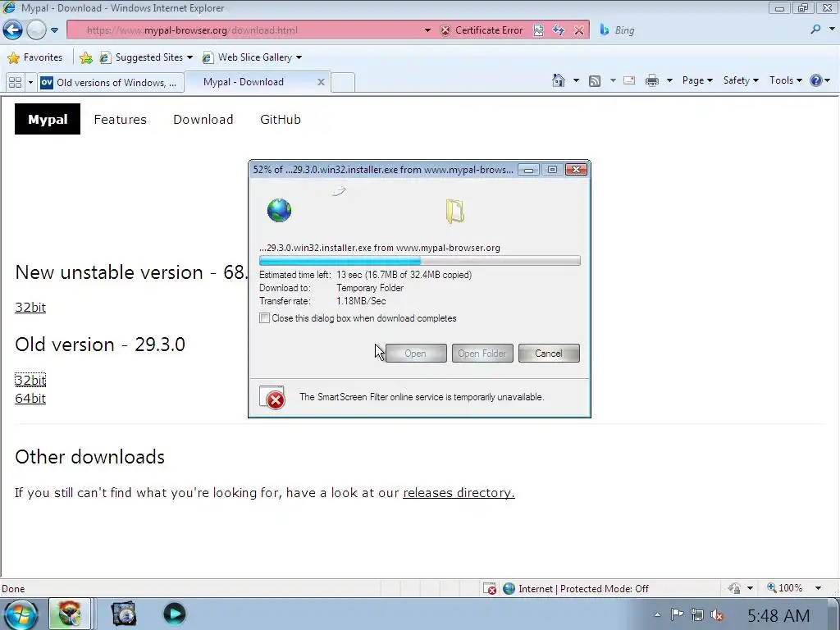
Task: Click the Certificate Error security warning
Action: coord(481,30)
